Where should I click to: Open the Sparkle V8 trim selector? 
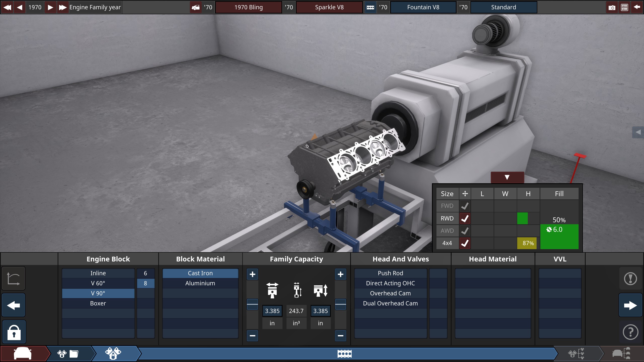329,7
